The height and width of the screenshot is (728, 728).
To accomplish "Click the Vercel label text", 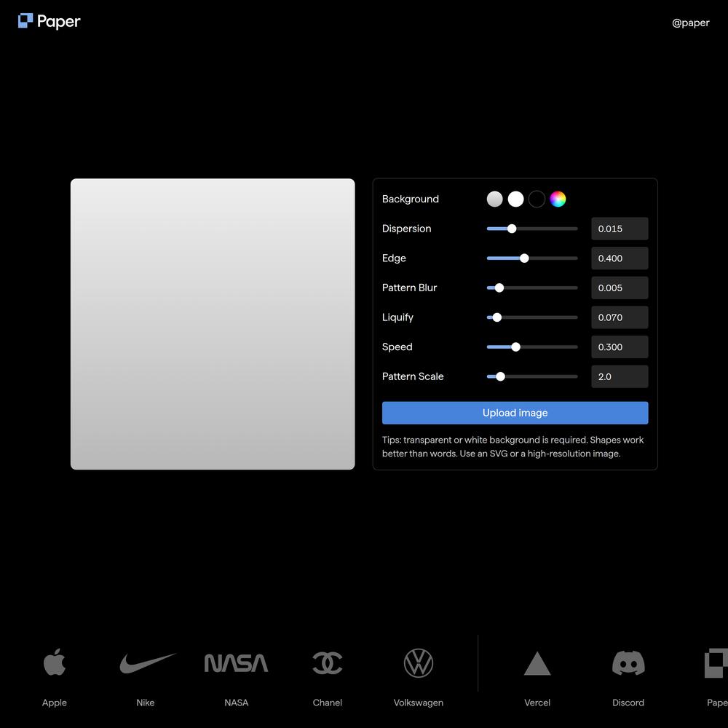I will click(537, 703).
